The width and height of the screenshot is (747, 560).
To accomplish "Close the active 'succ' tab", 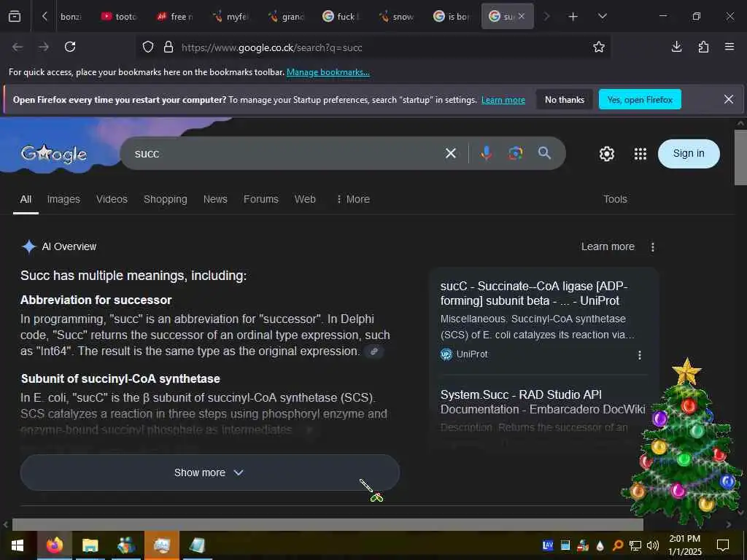I will click(x=521, y=16).
